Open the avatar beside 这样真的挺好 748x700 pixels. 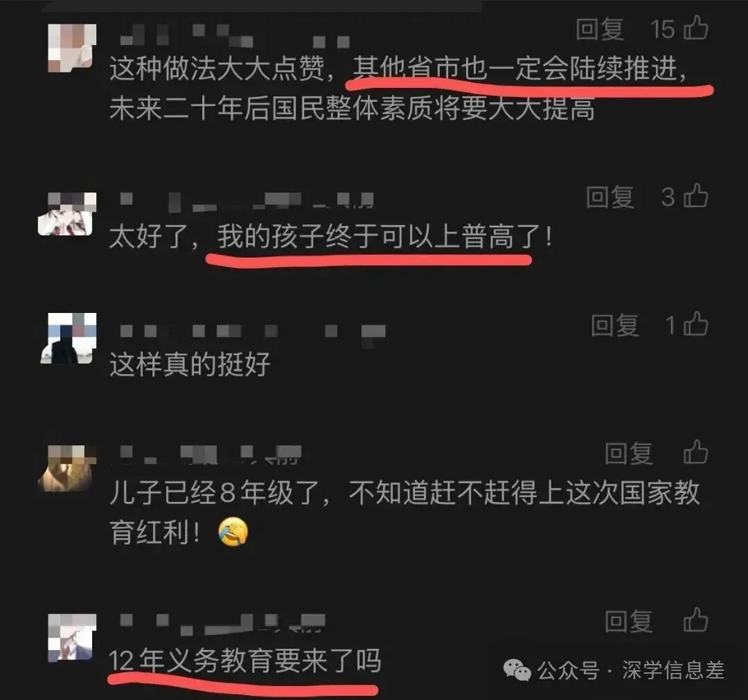click(68, 339)
